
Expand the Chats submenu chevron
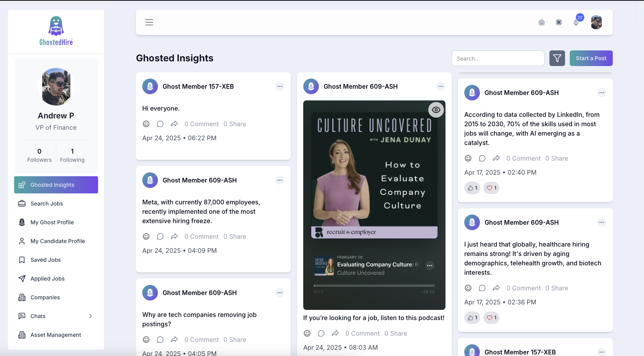[x=91, y=316]
